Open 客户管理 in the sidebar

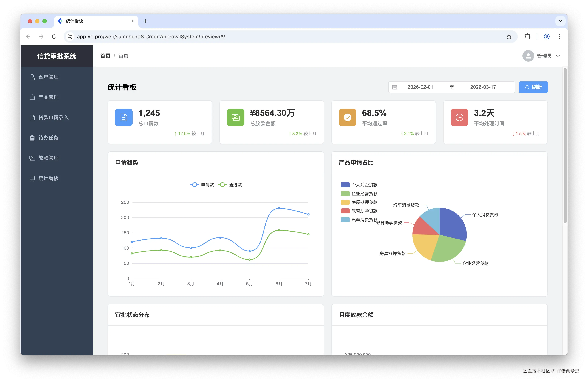pyautogui.click(x=48, y=77)
